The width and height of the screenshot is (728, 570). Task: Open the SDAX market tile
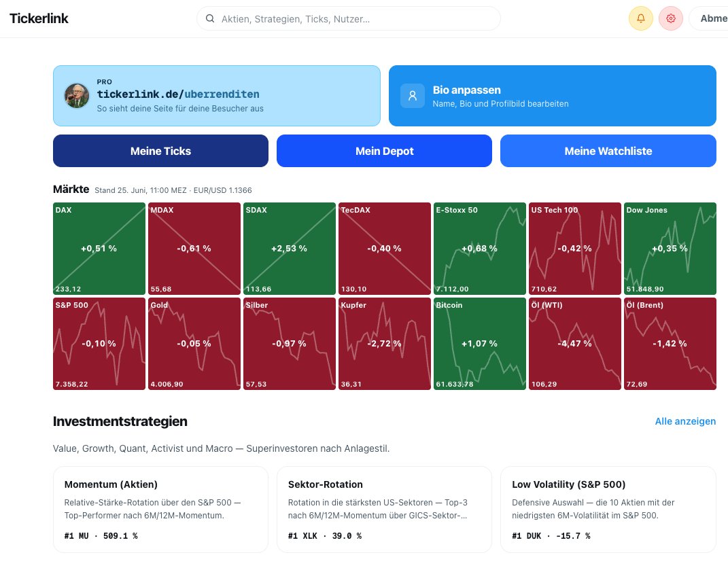tap(290, 249)
